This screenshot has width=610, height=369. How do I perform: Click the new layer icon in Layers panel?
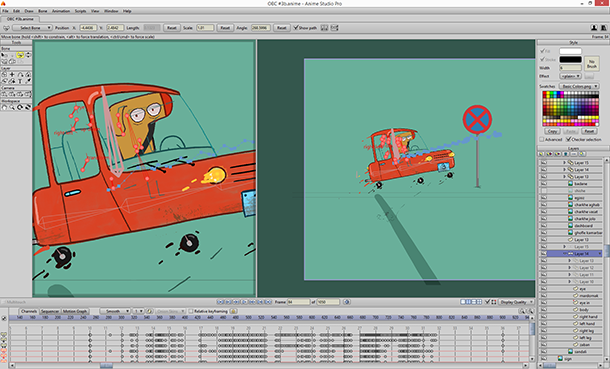pos(542,154)
